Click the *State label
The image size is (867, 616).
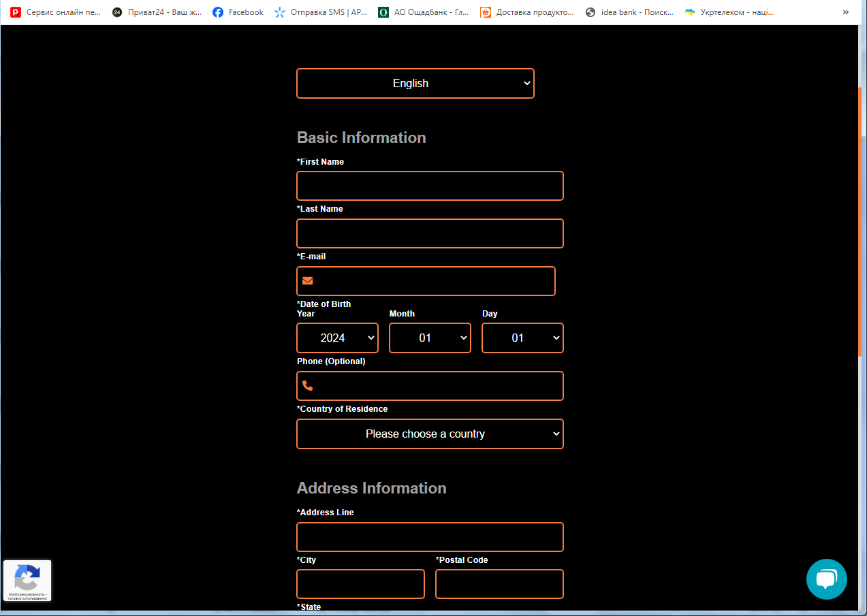[x=309, y=607]
